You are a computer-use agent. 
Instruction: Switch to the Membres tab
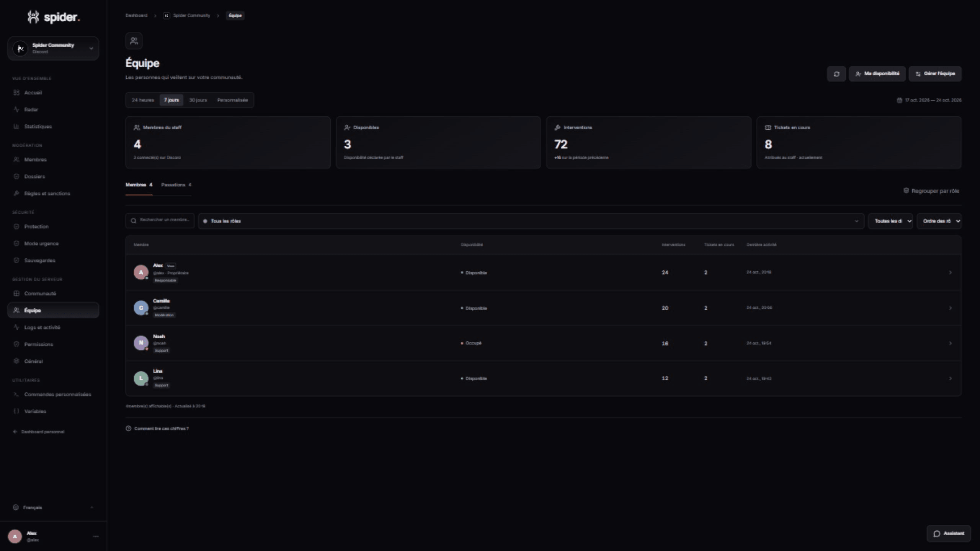(139, 185)
